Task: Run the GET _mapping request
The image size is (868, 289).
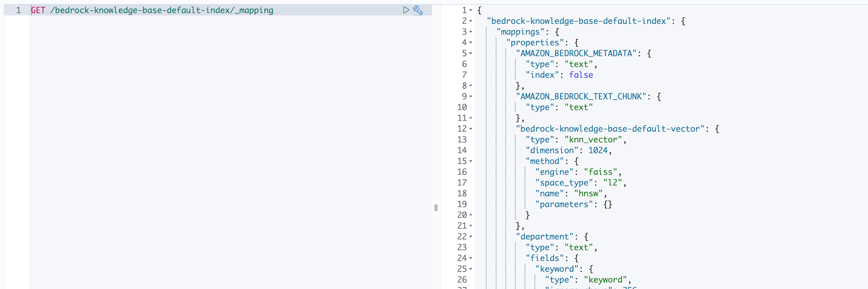Action: (406, 10)
